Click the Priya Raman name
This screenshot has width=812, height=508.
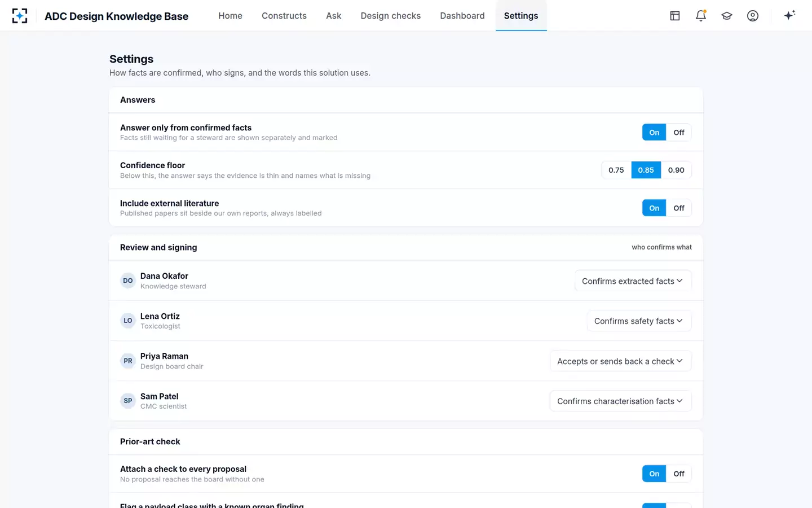tap(164, 356)
